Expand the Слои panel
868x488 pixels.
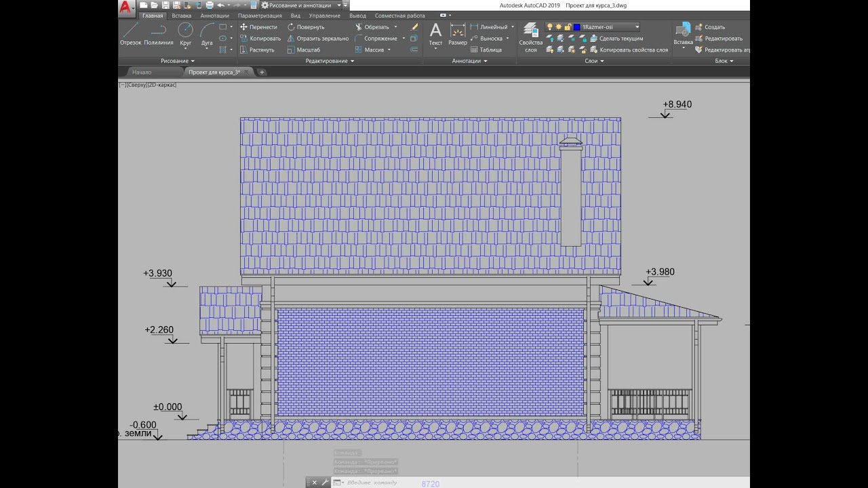pos(594,61)
